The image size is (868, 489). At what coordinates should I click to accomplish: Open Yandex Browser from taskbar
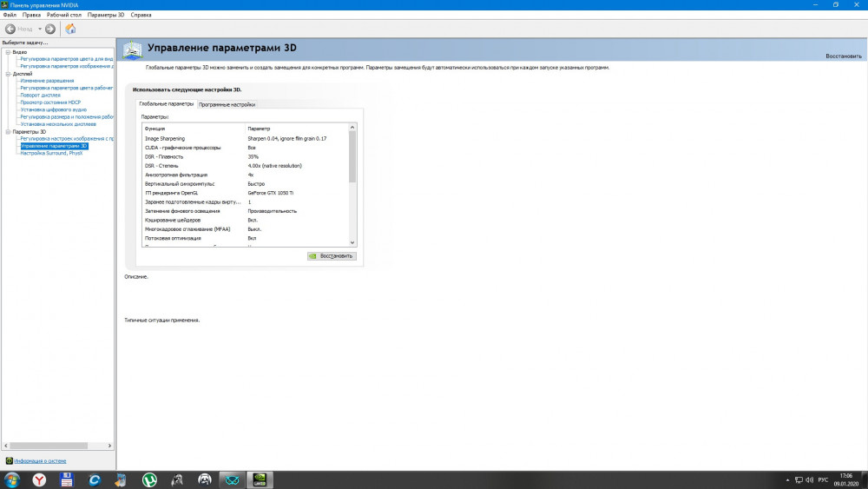tap(39, 479)
